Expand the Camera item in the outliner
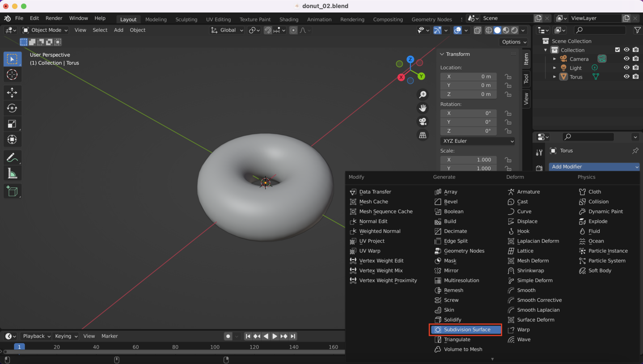The width and height of the screenshot is (643, 364). click(x=554, y=59)
